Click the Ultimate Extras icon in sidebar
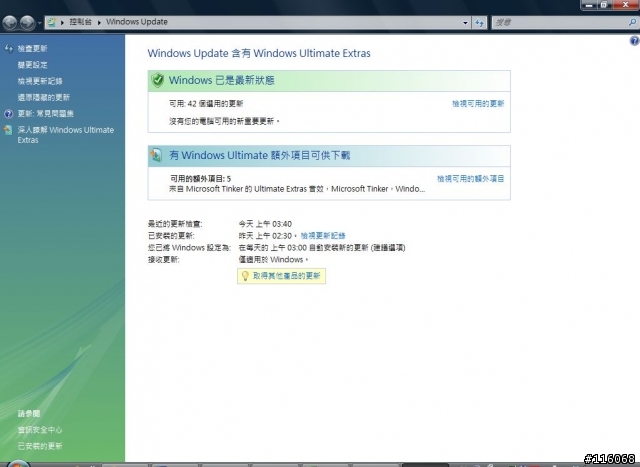640x467 pixels. (x=8, y=130)
